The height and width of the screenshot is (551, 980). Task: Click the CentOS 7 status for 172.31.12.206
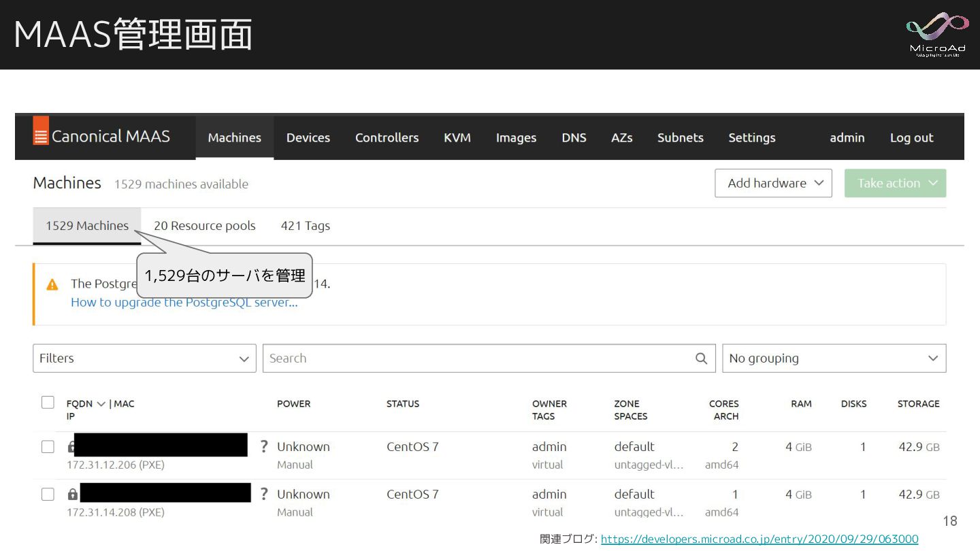pyautogui.click(x=412, y=447)
